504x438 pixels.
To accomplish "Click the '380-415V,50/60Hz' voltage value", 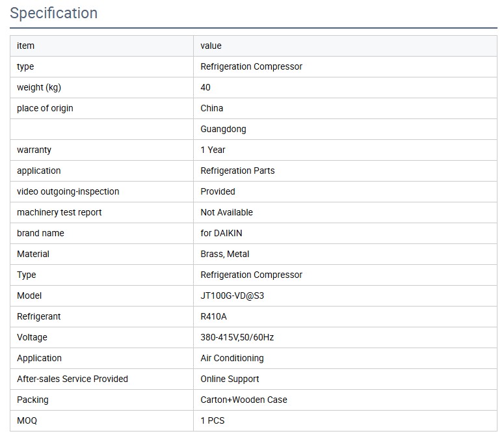I will click(x=237, y=337).
